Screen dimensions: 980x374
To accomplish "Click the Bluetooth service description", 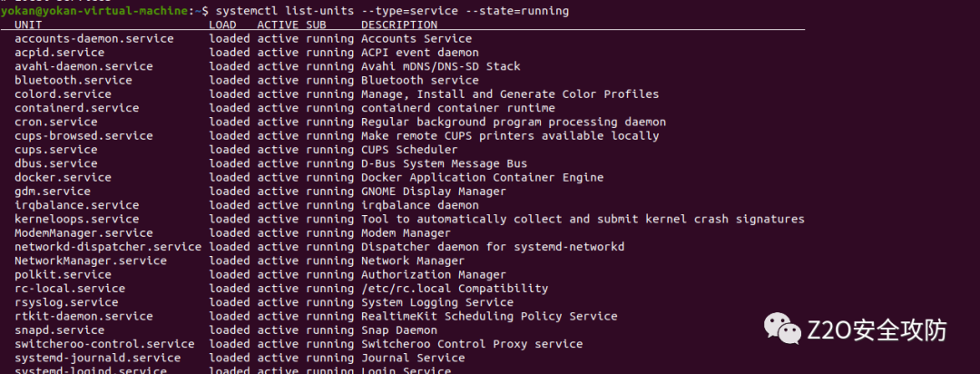I will (x=420, y=80).
